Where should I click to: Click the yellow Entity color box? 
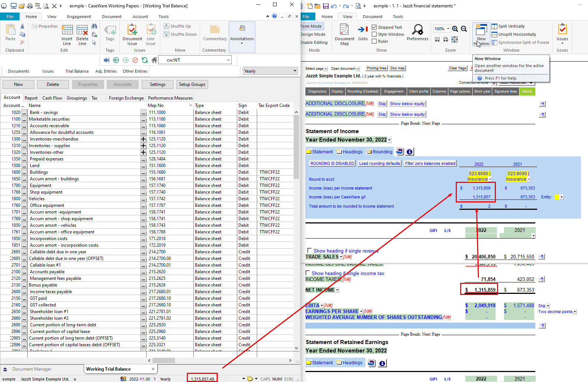(x=557, y=197)
